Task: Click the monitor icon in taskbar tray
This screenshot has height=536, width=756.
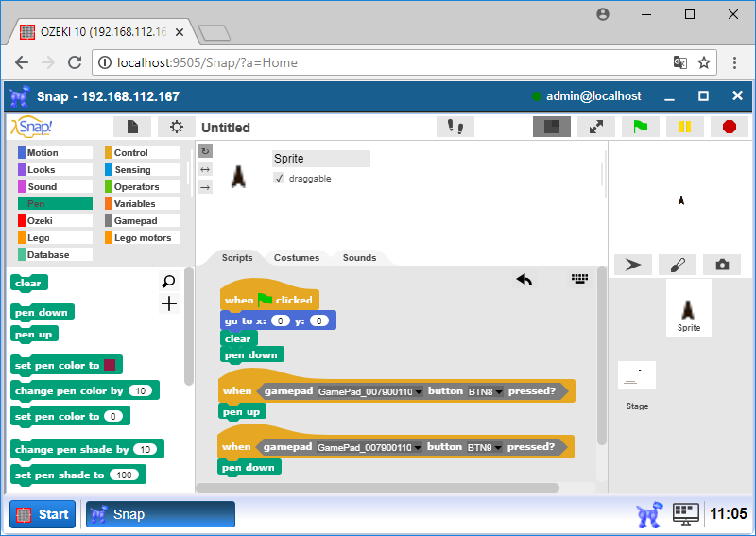Action: 686,514
